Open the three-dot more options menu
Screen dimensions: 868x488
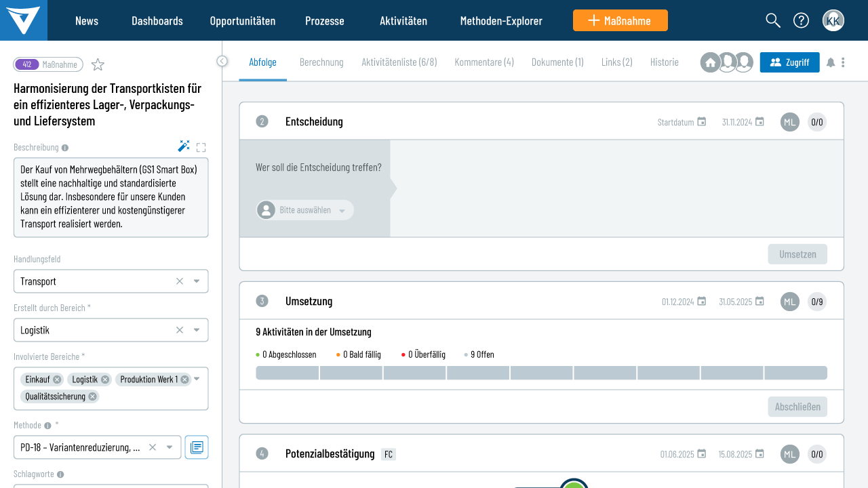[843, 62]
